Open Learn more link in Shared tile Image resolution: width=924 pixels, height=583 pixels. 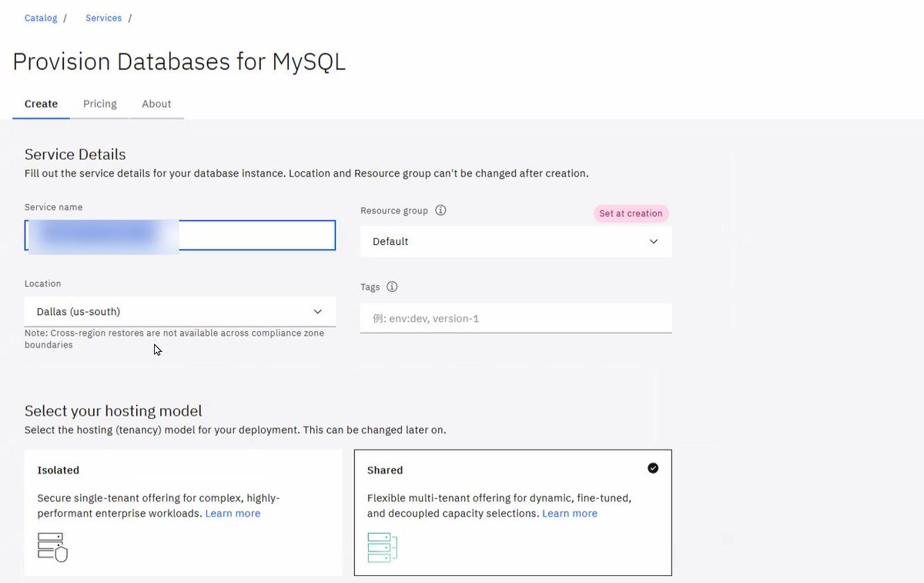tap(570, 513)
